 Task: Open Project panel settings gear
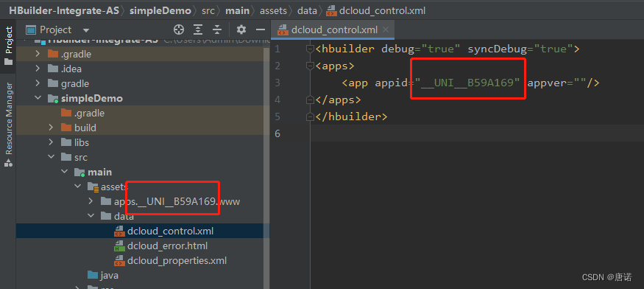[241, 29]
